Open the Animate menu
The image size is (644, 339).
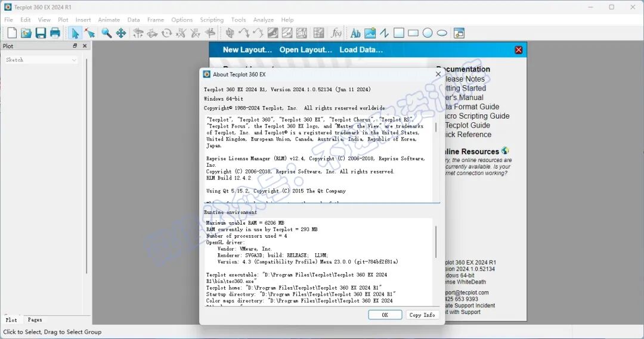tap(109, 20)
